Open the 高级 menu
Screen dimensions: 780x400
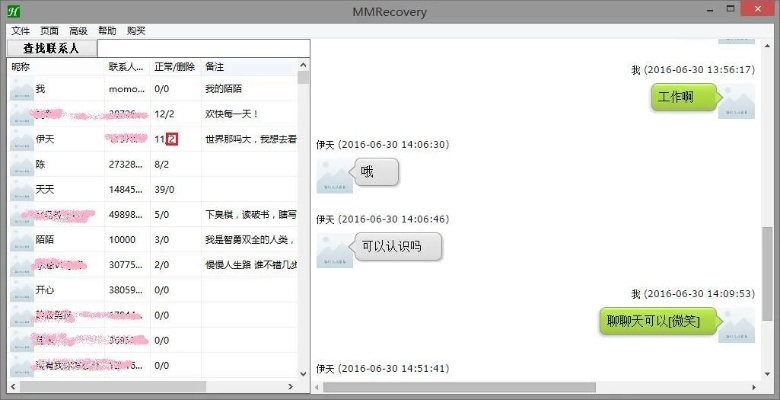click(x=78, y=31)
